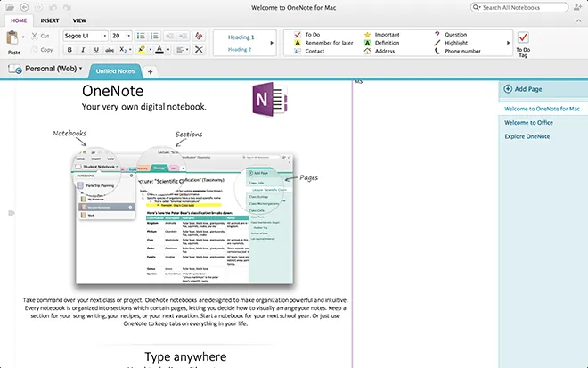This screenshot has width=588, height=368.
Task: Clear formatting with the eraser icon
Action: pyautogui.click(x=199, y=36)
